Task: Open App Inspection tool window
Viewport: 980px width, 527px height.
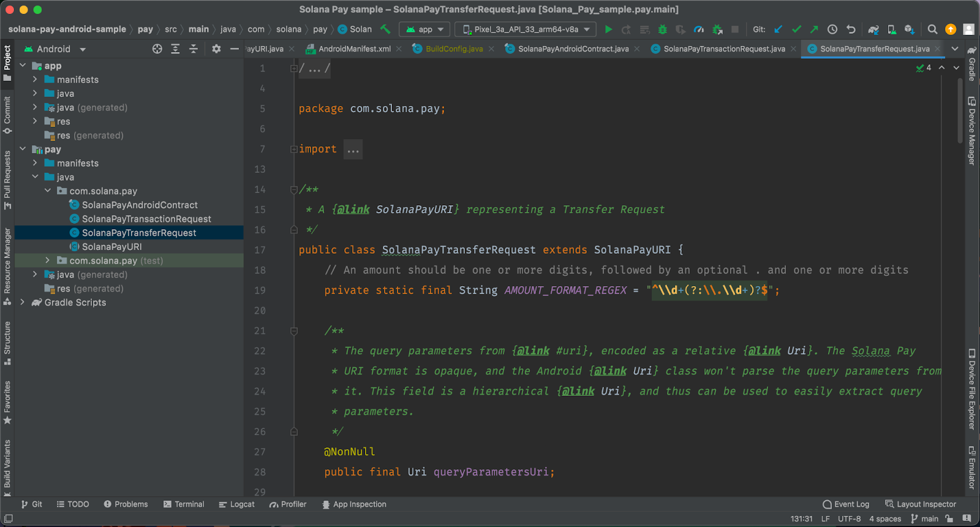Action: [354, 504]
